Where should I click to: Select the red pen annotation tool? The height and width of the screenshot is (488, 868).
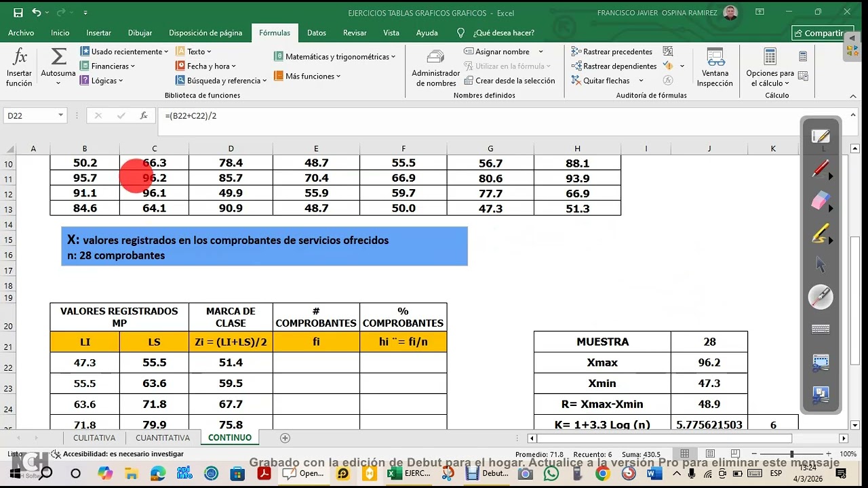coord(821,169)
